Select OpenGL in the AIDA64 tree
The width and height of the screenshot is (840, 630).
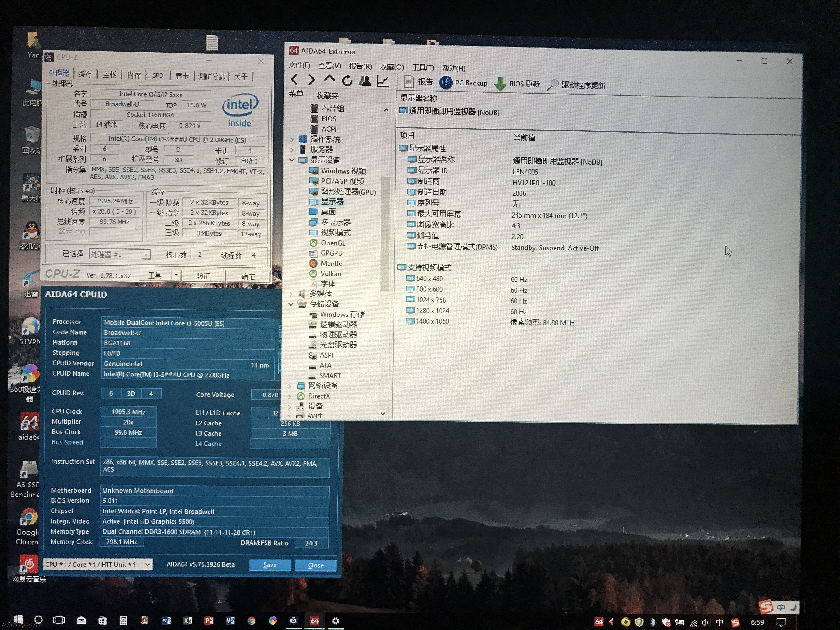[x=327, y=243]
